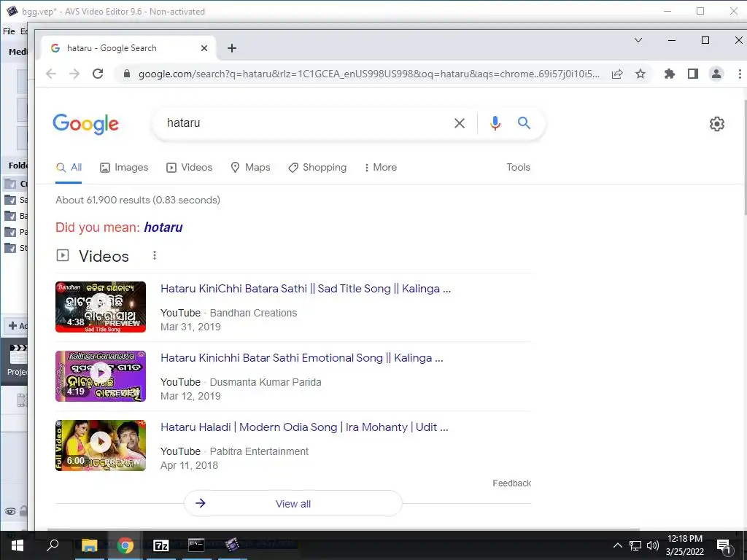747x560 pixels.
Task: Switch to Maps search tab
Action: coord(251,168)
